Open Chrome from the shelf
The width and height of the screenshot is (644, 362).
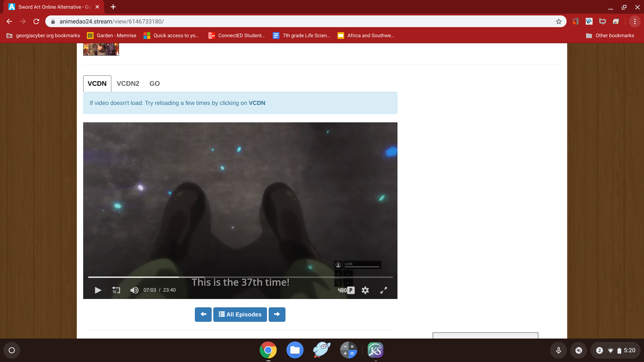click(x=268, y=350)
